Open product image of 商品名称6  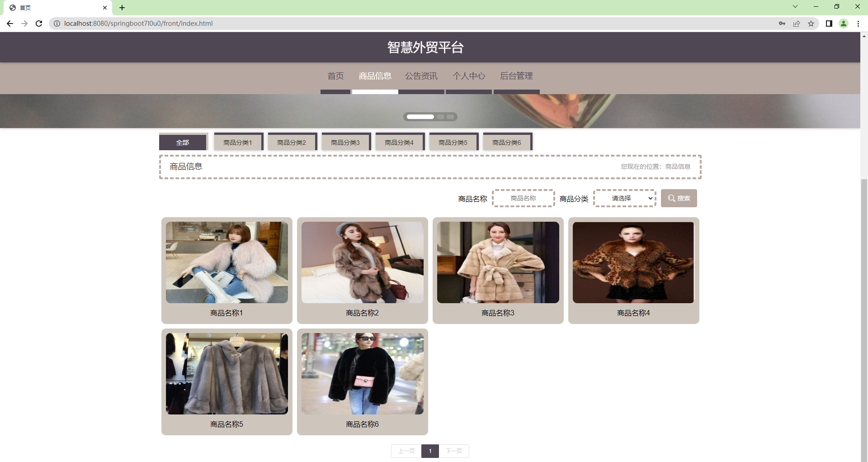[363, 374]
